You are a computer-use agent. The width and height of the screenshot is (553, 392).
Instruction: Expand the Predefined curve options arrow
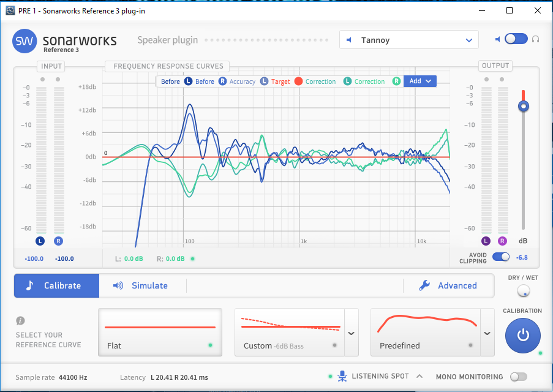coord(487,333)
